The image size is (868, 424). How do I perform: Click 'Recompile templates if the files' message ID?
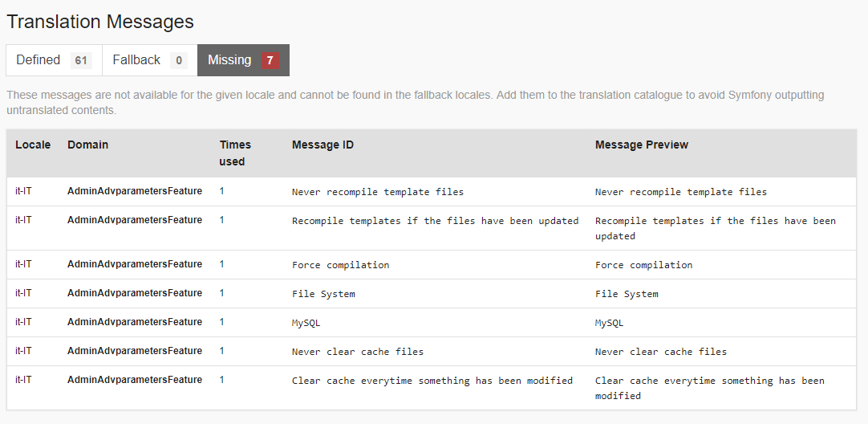pos(435,221)
